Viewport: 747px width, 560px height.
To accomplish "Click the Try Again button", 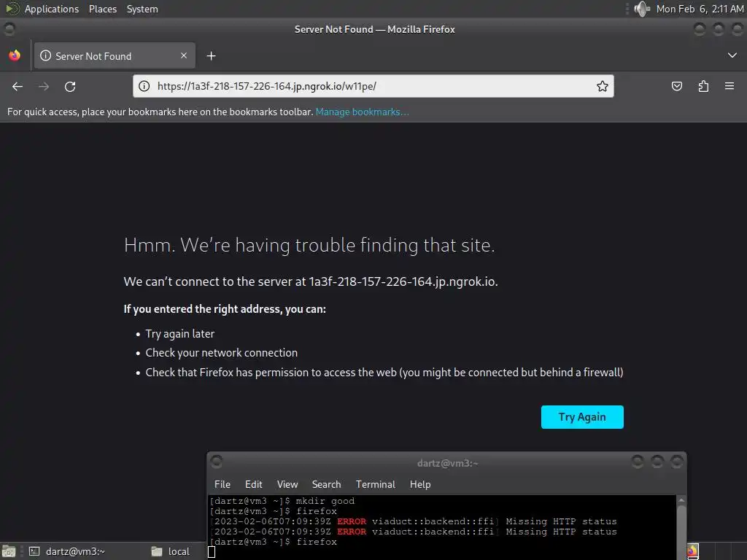I will pyautogui.click(x=582, y=417).
